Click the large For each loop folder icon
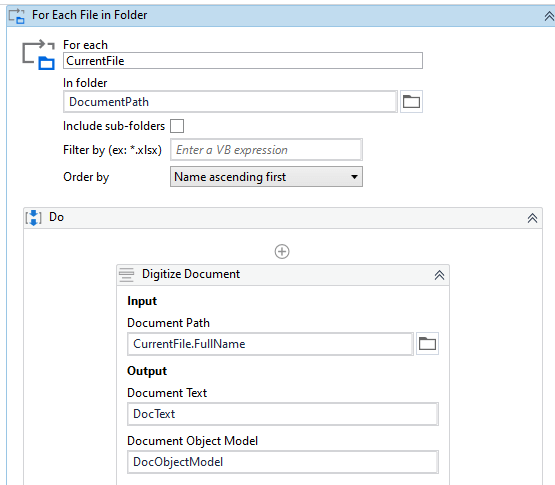 click(x=38, y=55)
